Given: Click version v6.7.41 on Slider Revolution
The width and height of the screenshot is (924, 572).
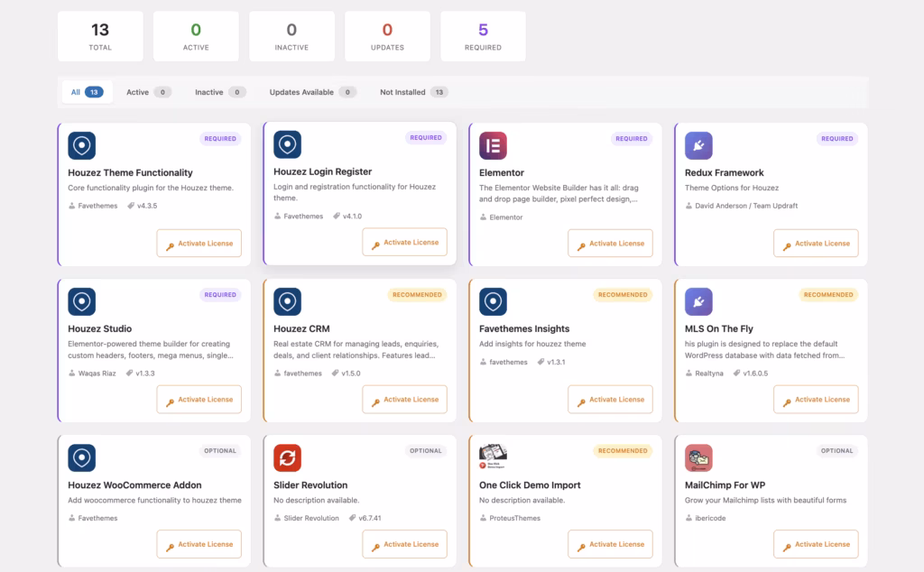Looking at the screenshot, I should pos(365,519).
